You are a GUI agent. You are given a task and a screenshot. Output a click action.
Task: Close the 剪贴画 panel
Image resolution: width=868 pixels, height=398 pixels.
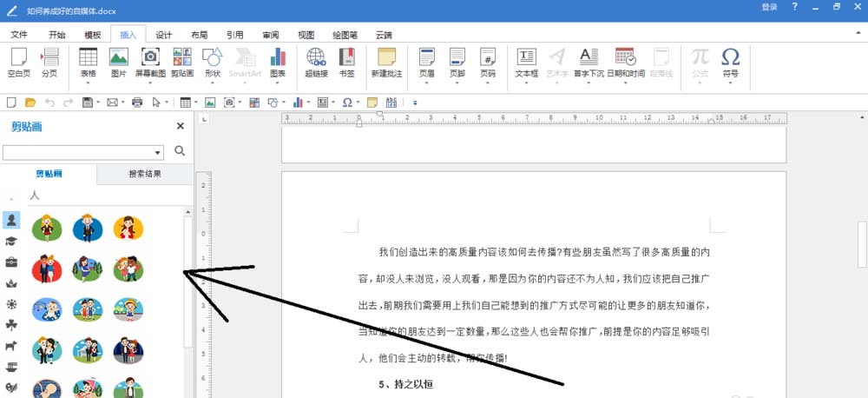[180, 126]
